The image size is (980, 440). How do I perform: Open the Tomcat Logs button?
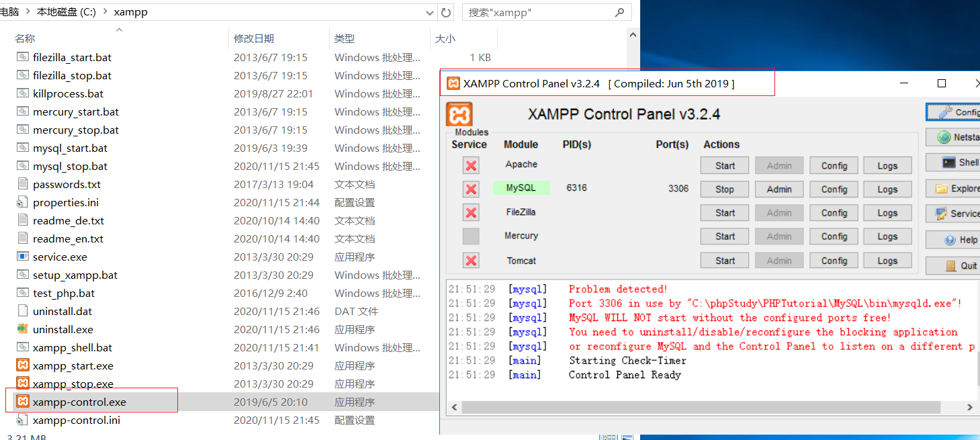pos(887,261)
